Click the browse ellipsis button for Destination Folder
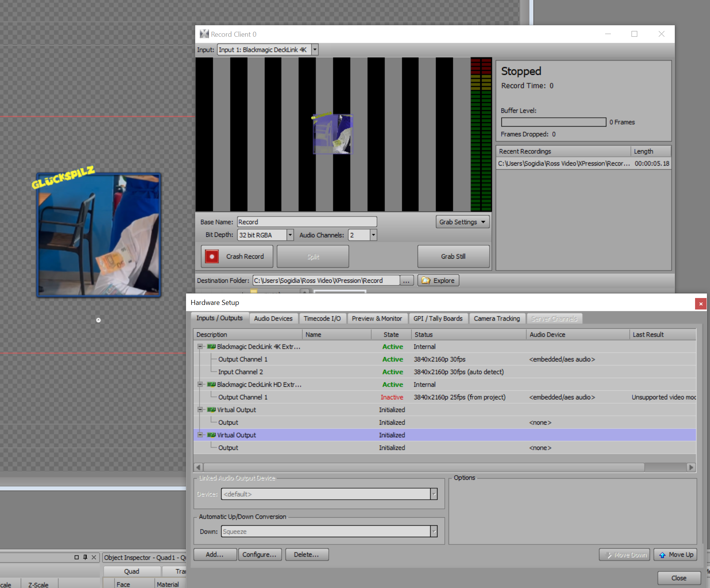Viewport: 710px width, 588px height. pyautogui.click(x=406, y=280)
